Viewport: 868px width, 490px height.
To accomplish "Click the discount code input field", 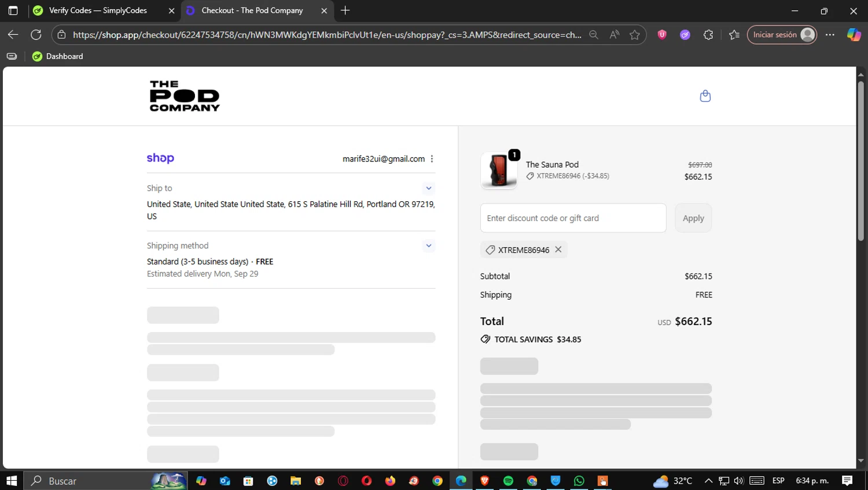I will pos(573,218).
